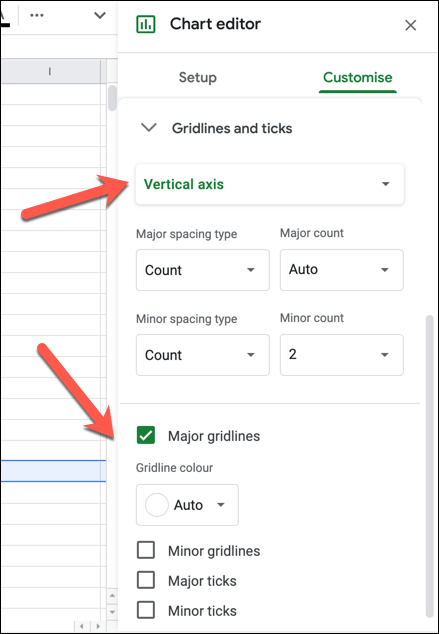Close the Chart editor panel
The width and height of the screenshot is (439, 634).
411,25
